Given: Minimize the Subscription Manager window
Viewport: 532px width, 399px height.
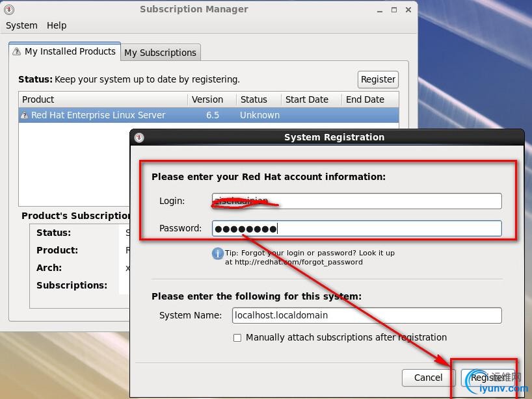Looking at the screenshot, I should [380, 10].
